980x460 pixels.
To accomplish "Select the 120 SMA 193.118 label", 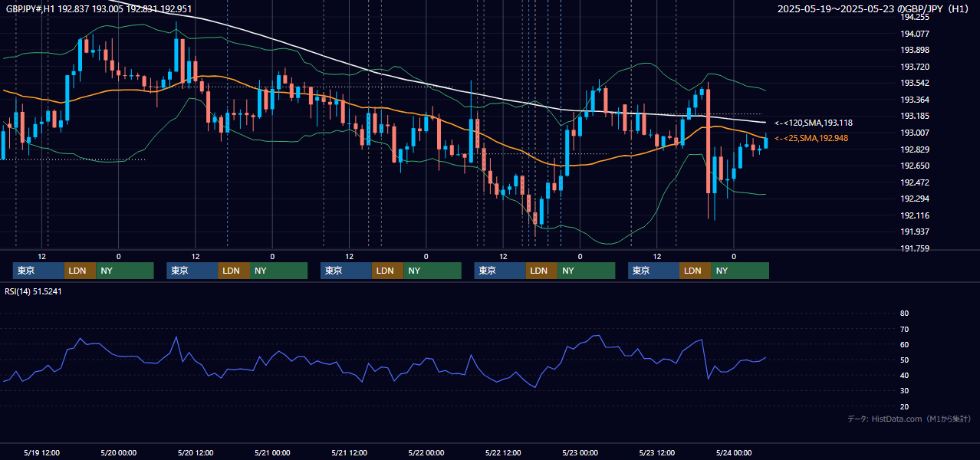I will 814,123.
